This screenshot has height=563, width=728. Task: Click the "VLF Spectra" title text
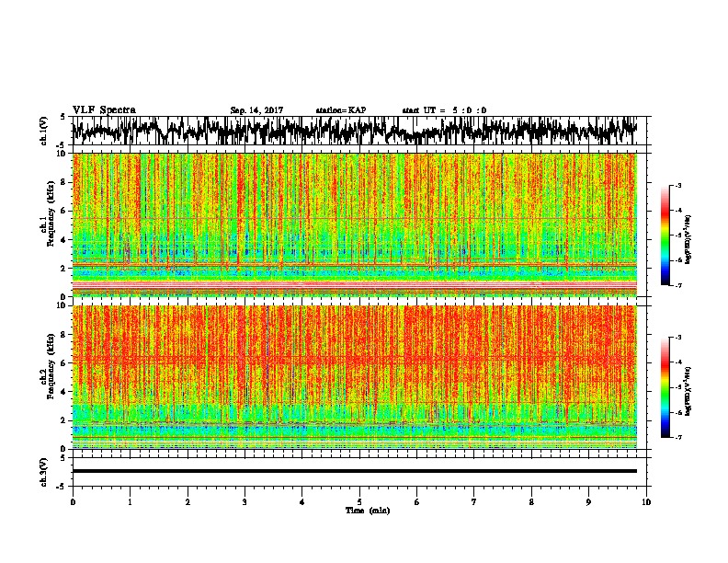[x=104, y=110]
